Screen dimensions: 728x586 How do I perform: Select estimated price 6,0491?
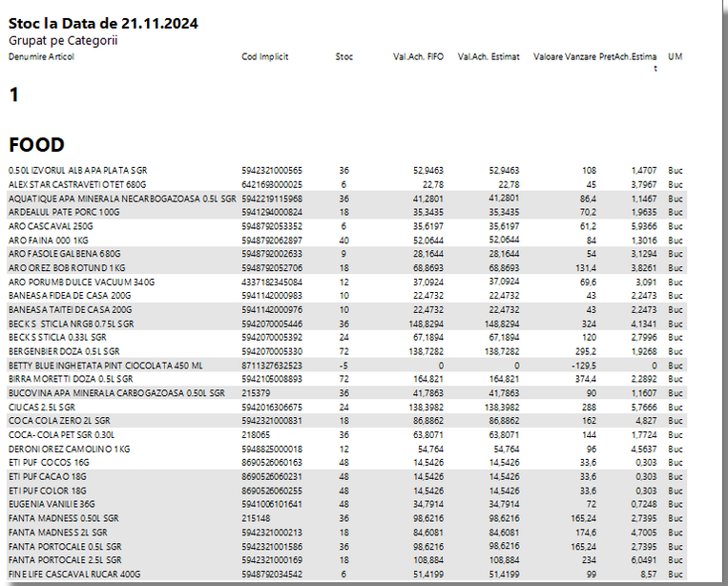tap(644, 560)
